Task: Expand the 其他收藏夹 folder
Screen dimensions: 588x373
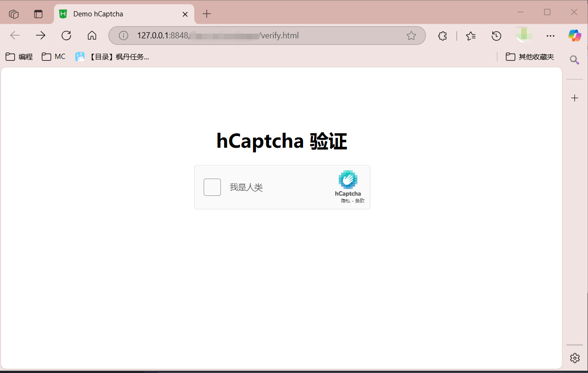Action: 530,57
